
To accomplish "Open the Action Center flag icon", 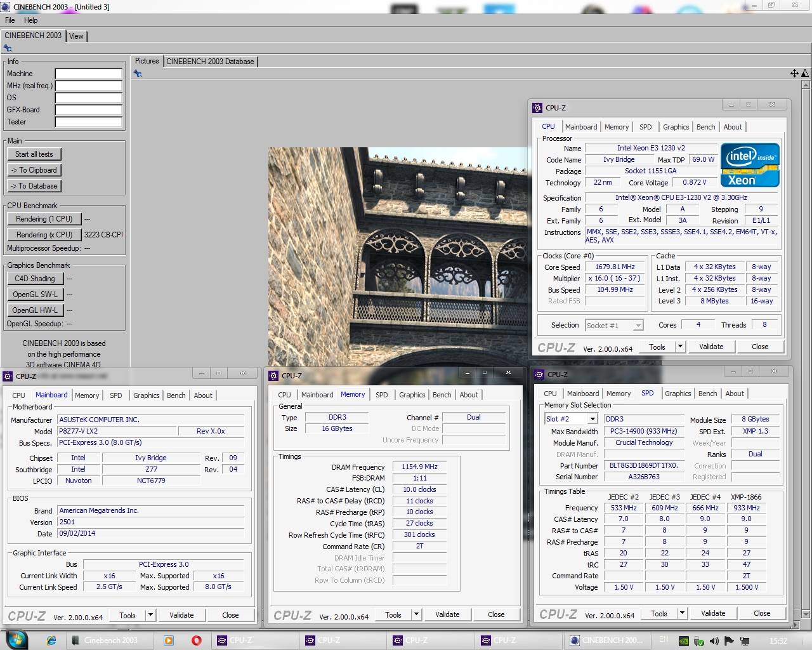I will 729,641.
